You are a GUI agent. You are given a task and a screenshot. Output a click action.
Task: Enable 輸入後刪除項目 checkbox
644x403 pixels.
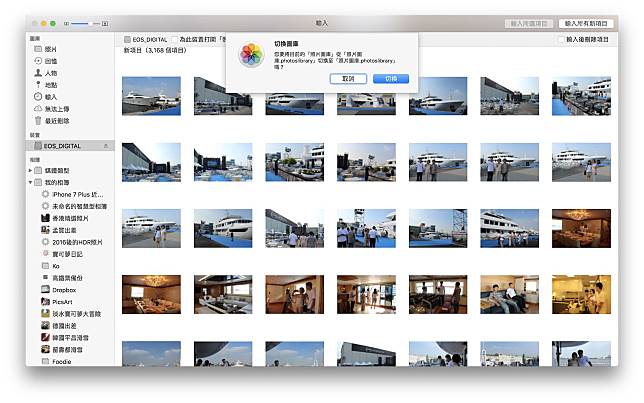[562, 40]
